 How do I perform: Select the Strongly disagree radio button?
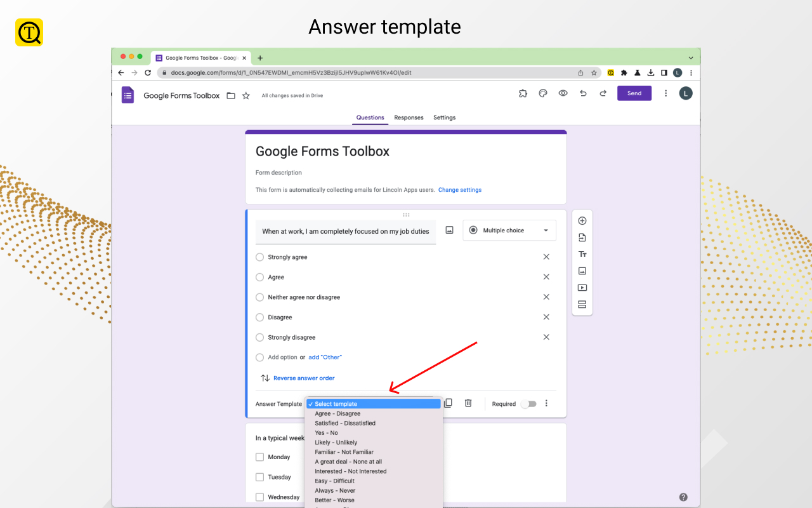pyautogui.click(x=259, y=337)
